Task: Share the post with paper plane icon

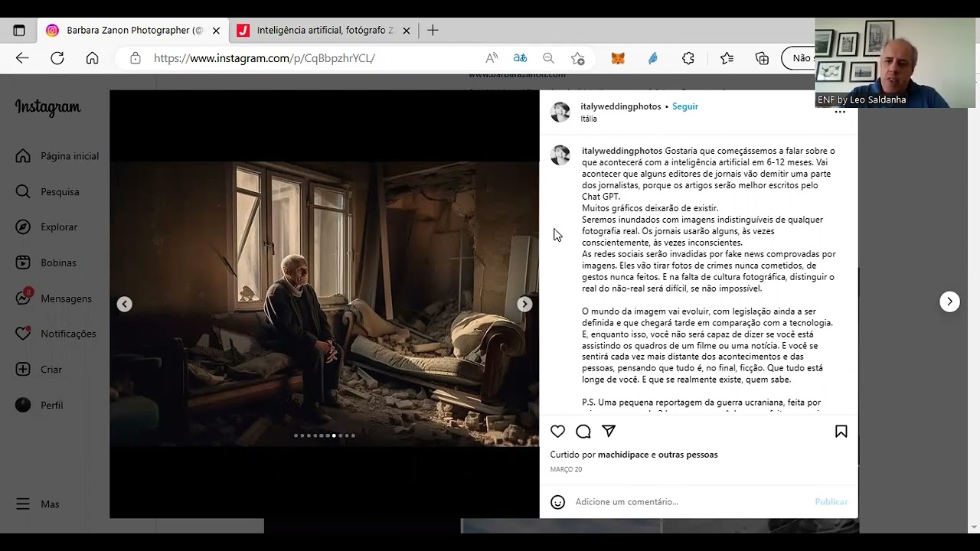Action: pos(609,432)
